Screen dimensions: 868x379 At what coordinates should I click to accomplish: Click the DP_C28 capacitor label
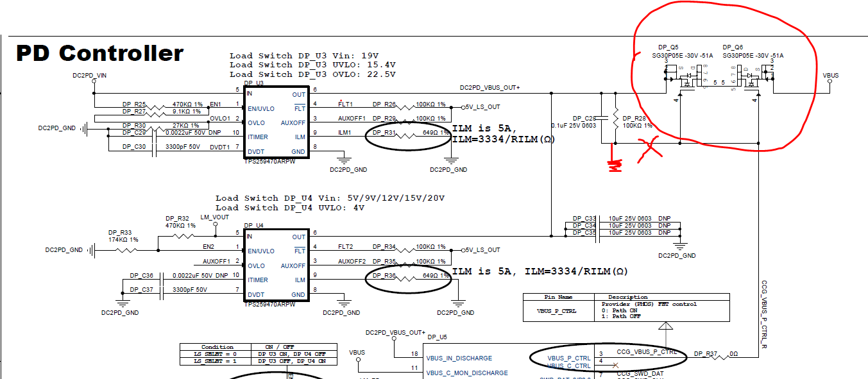[584, 119]
